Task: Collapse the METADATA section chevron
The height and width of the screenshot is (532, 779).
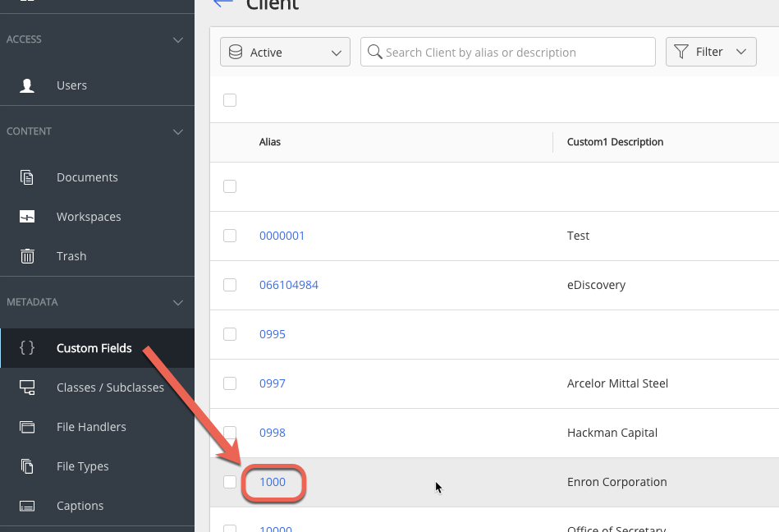Action: pos(178,302)
